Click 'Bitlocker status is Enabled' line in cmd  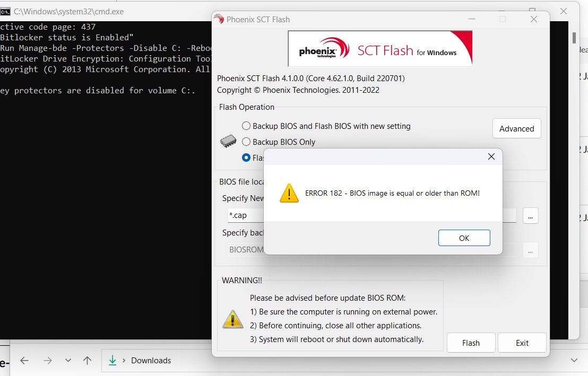(x=67, y=38)
